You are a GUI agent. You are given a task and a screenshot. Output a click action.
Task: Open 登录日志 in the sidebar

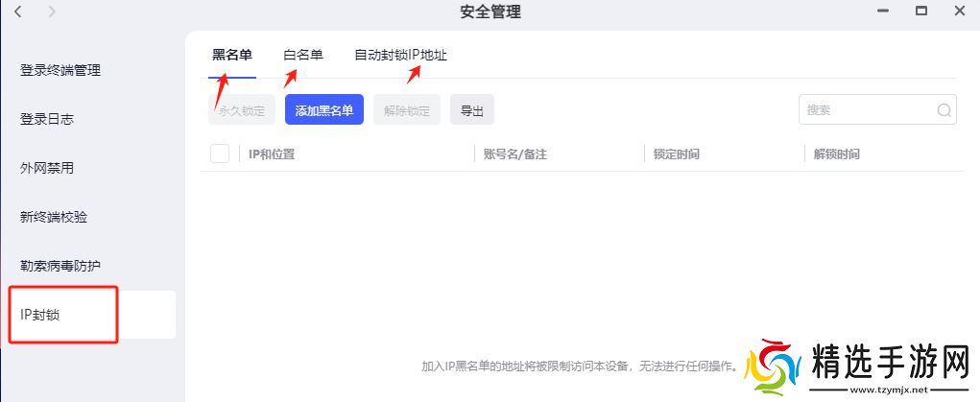click(x=47, y=119)
